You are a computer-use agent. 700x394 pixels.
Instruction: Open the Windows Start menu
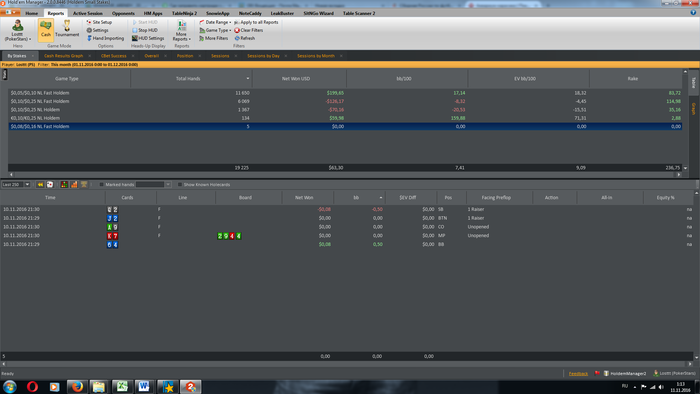pyautogui.click(x=10, y=386)
